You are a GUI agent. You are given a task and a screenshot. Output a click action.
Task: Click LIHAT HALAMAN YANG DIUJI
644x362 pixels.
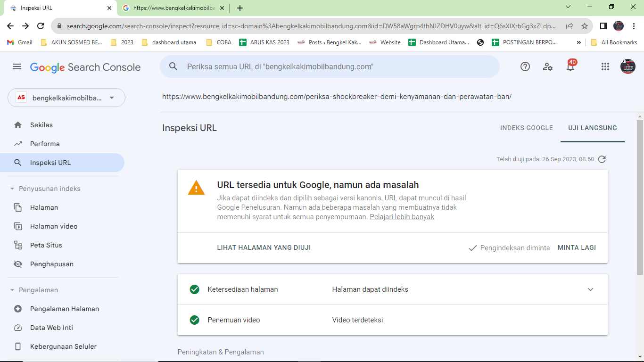click(264, 247)
